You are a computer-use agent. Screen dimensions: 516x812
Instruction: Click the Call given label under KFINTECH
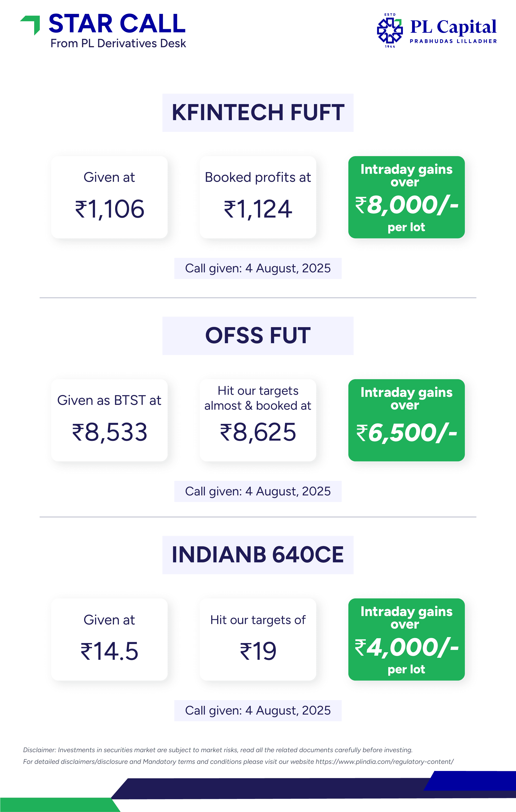[x=258, y=268]
